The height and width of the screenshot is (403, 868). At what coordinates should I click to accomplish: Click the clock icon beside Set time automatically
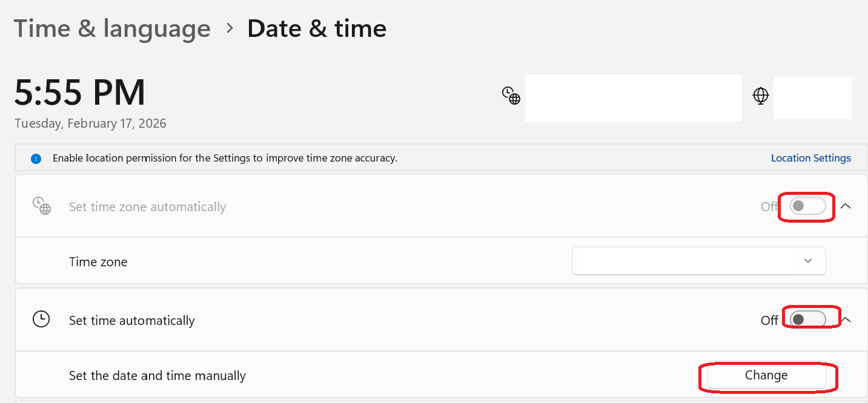click(41, 319)
